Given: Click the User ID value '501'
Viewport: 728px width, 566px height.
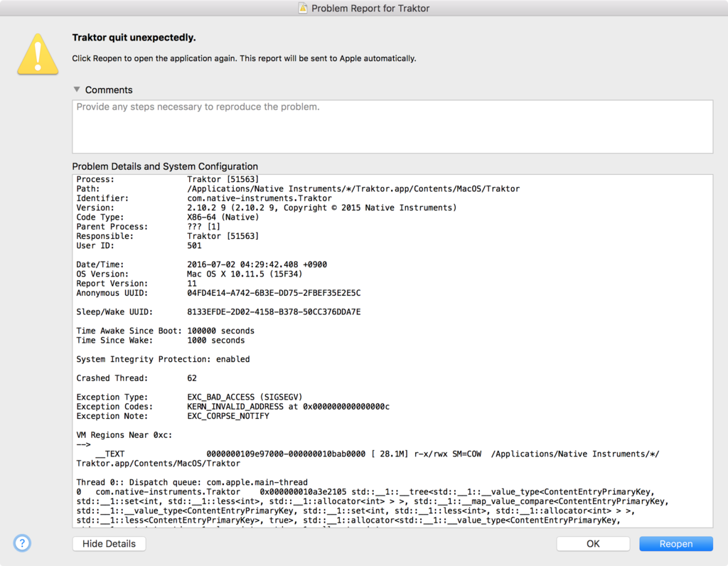Looking at the screenshot, I should (x=194, y=245).
